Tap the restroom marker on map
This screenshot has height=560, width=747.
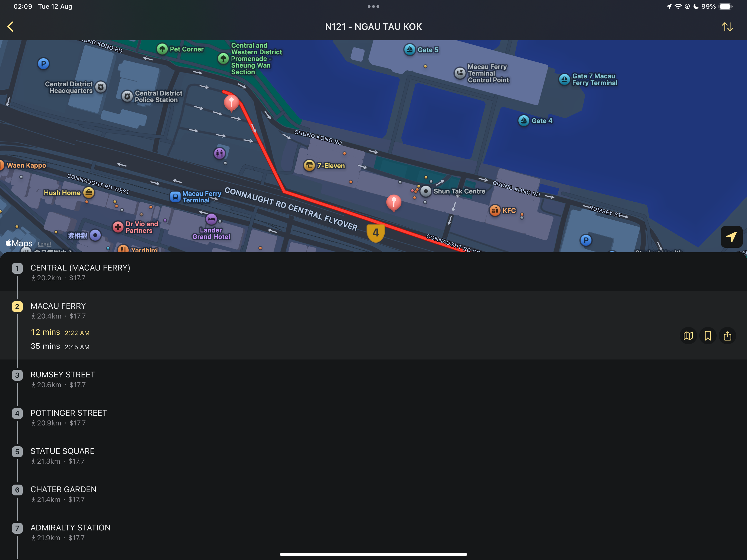(x=220, y=154)
